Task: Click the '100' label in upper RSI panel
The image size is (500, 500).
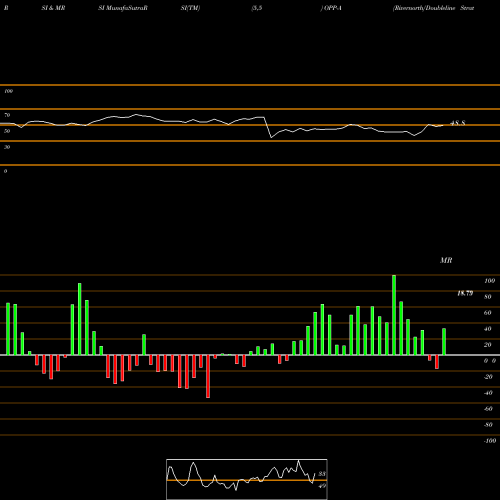Action: click(8, 91)
